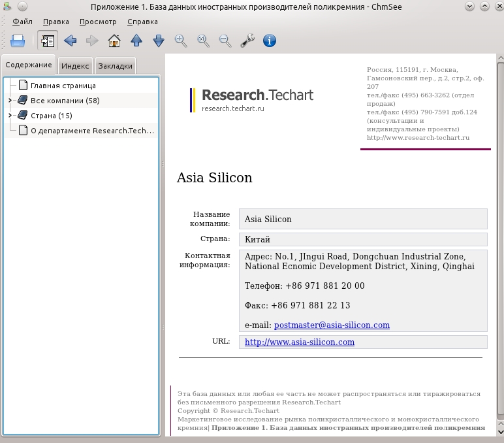The width and height of the screenshot is (504, 443).
Task: Switch to the Индекс tab
Action: [75, 66]
